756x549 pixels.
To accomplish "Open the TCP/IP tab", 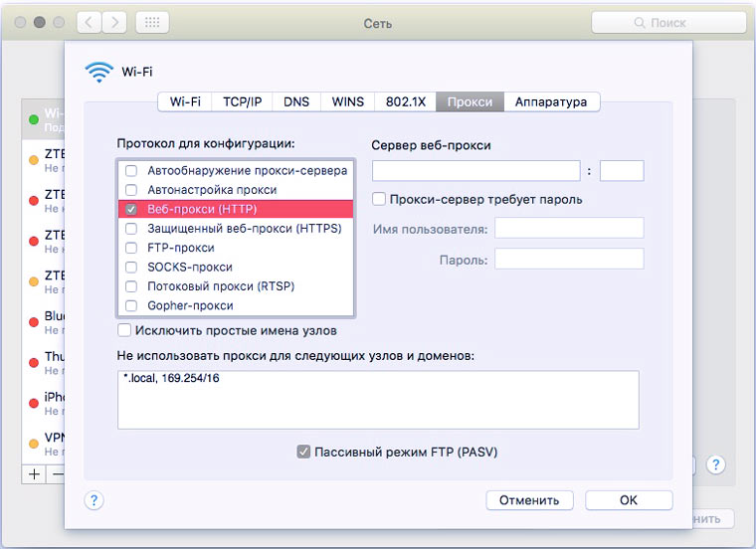I will (x=242, y=101).
